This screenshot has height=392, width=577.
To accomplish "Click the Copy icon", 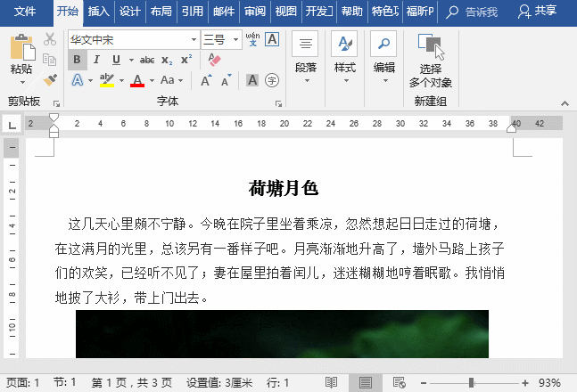I will (50, 59).
